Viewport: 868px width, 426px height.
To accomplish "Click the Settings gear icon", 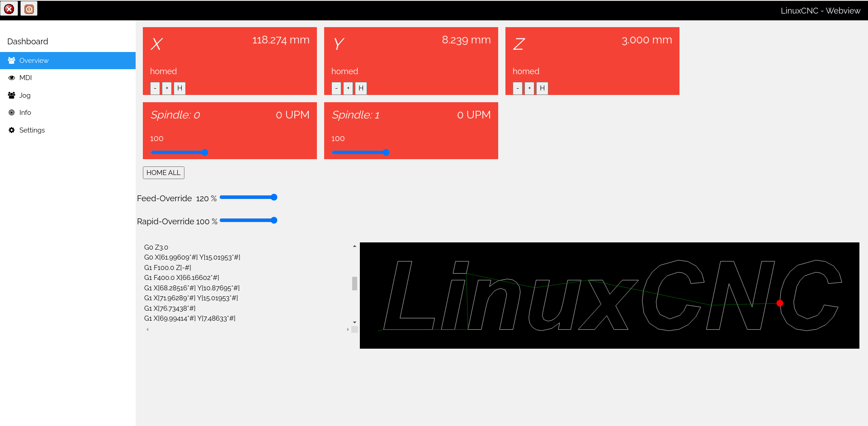I will [x=12, y=130].
